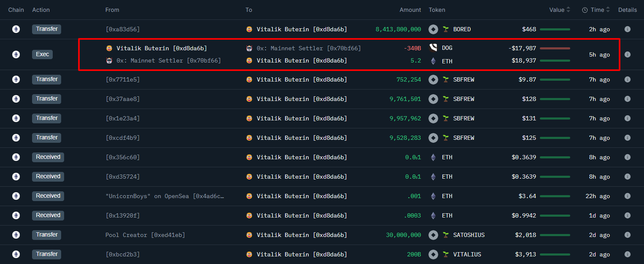This screenshot has width=644, height=264.
Task: Toggle the Time column sort order
Action: pos(607,9)
